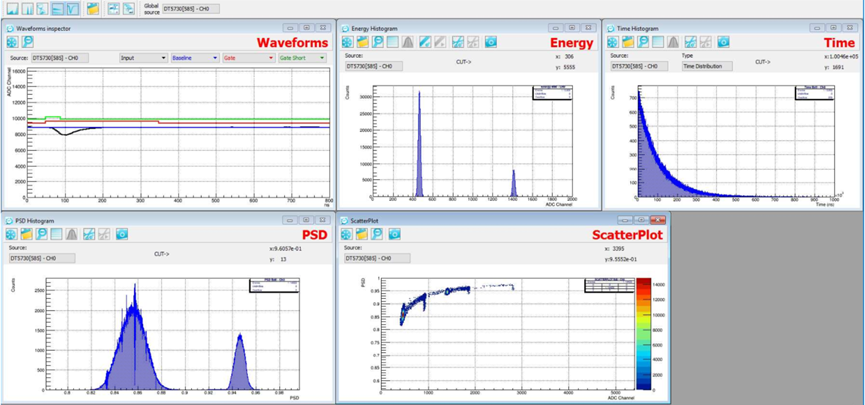Open the red Gate trace dropdown
The image size is (865, 405).
[248, 58]
